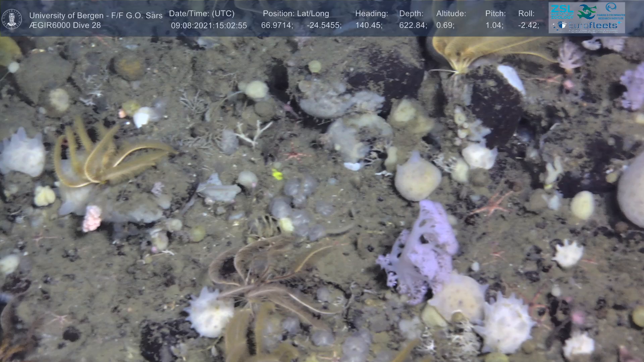This screenshot has width=644, height=362.
Task: Click the depth value 622.84
Action: (x=413, y=25)
